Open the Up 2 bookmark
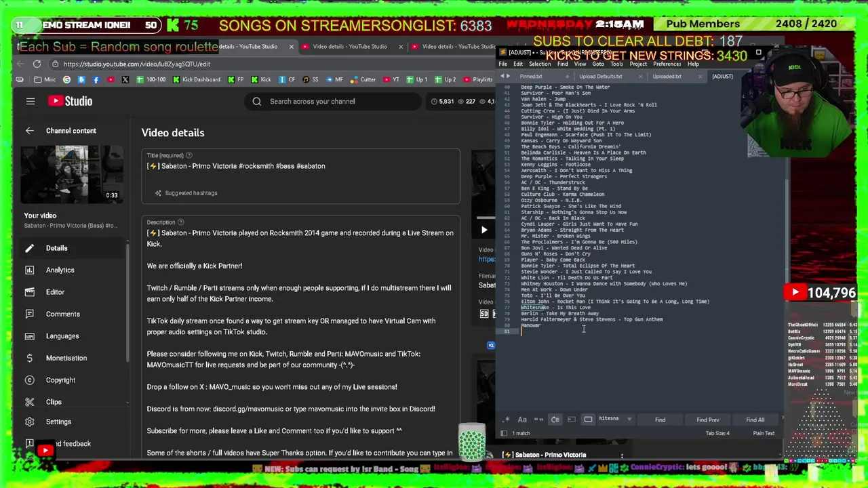This screenshot has width=868, height=488. coord(446,79)
